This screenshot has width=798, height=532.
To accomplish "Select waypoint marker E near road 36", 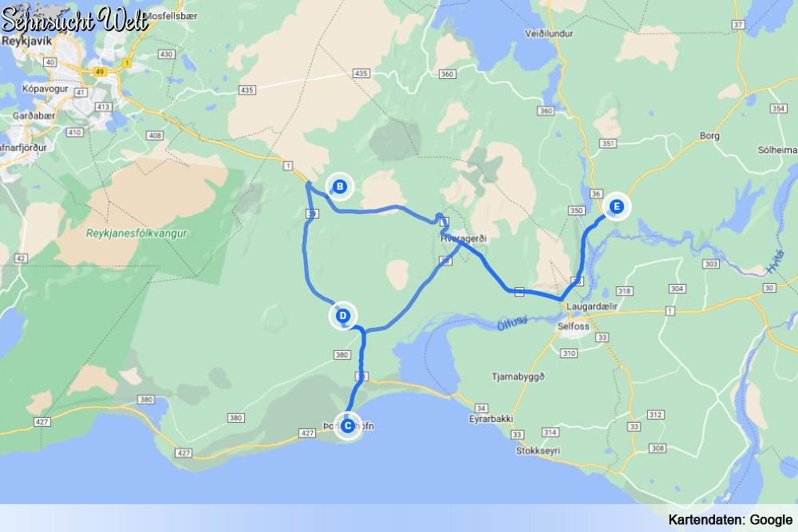I will pos(616,207).
